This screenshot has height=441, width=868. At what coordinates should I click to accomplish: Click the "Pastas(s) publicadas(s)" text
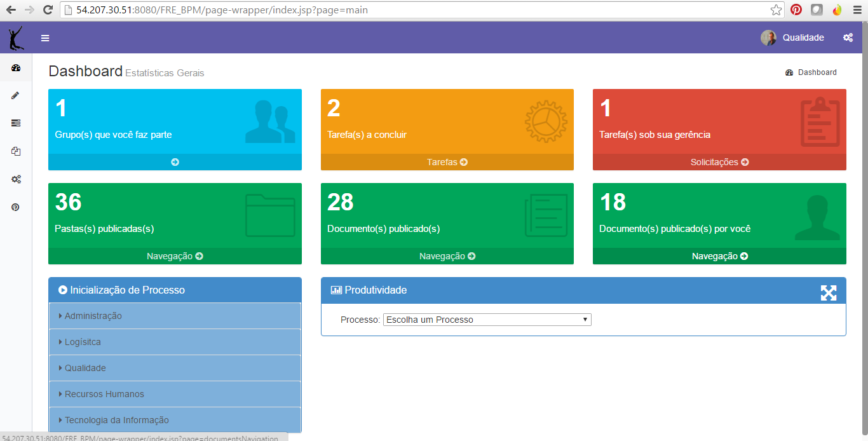[104, 229]
